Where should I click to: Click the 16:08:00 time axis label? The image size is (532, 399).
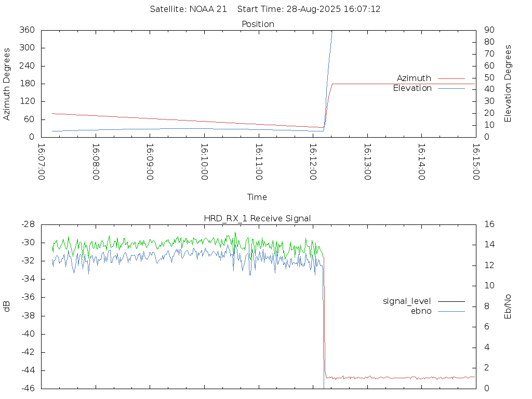96,162
